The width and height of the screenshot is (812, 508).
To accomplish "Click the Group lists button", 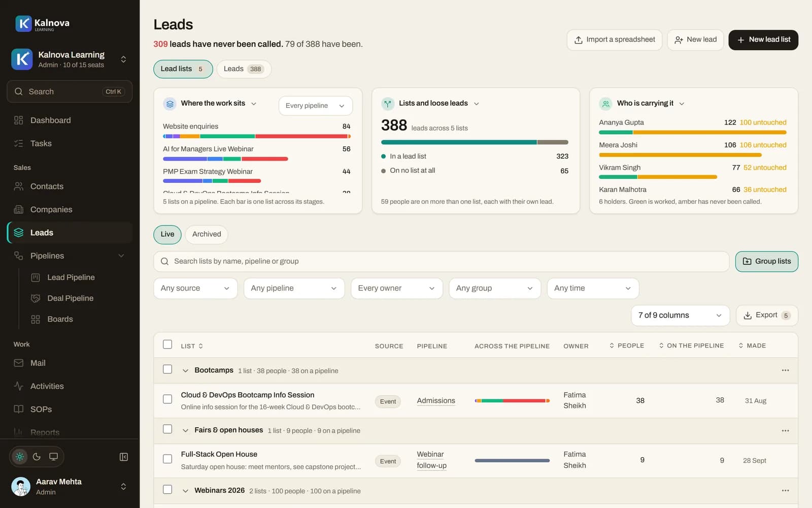I will 766,261.
